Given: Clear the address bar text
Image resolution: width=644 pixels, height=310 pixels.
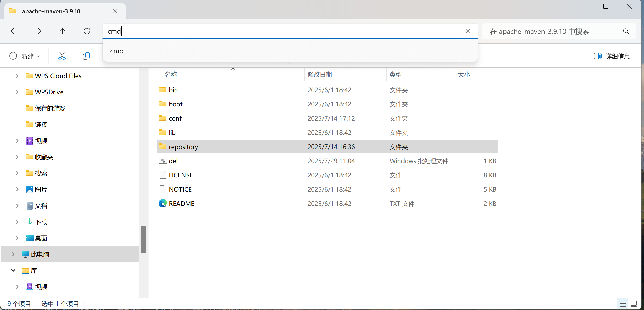Looking at the screenshot, I should click(468, 31).
